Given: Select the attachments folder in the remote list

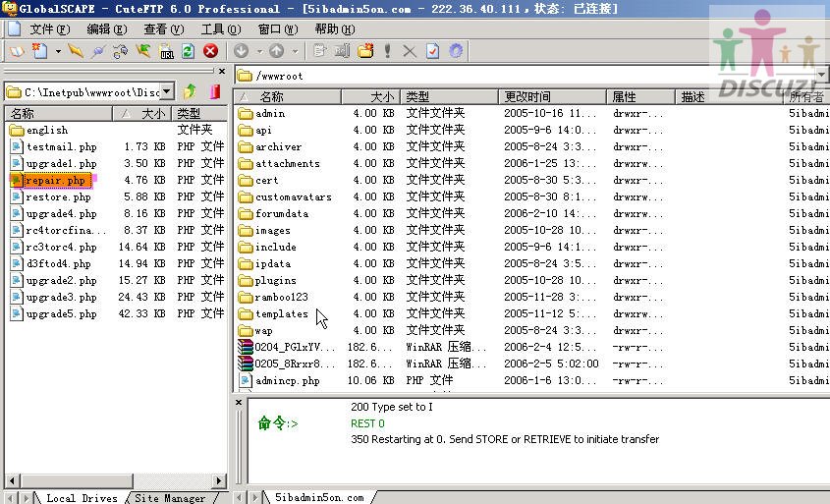Looking at the screenshot, I should [288, 164].
